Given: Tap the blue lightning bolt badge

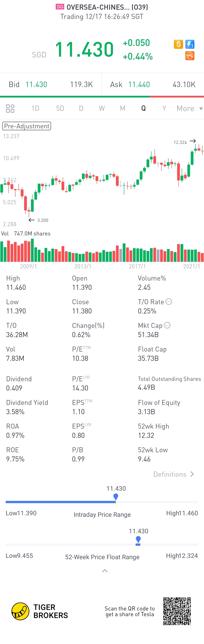Looking at the screenshot, I should click(x=190, y=44).
